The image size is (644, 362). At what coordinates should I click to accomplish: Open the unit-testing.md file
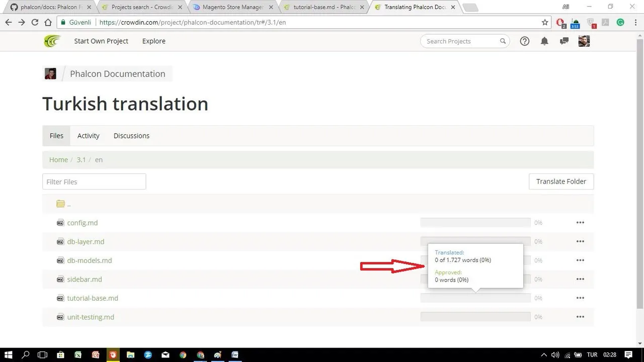point(91,317)
